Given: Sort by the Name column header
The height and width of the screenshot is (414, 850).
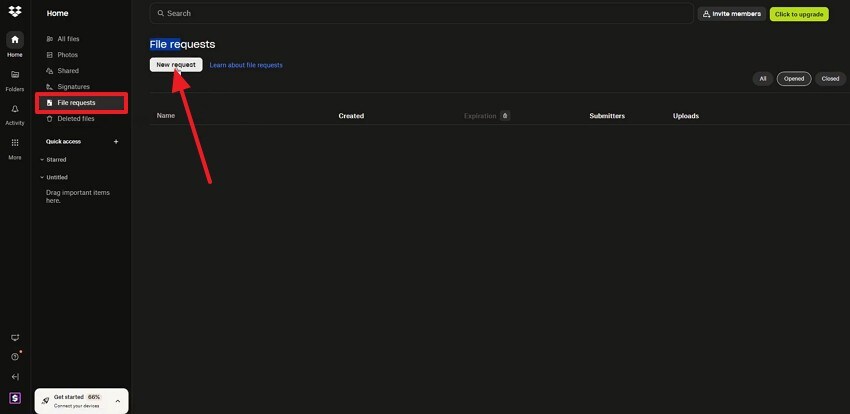Looking at the screenshot, I should (x=166, y=115).
